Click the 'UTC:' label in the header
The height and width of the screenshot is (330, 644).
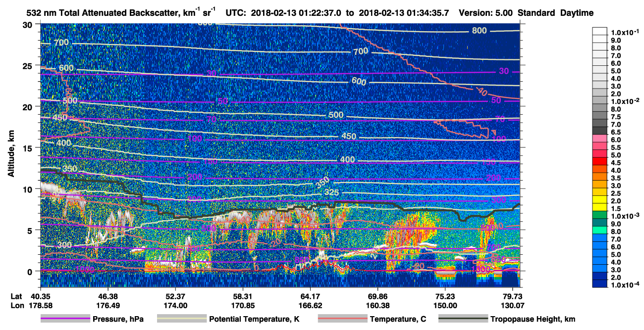point(235,13)
